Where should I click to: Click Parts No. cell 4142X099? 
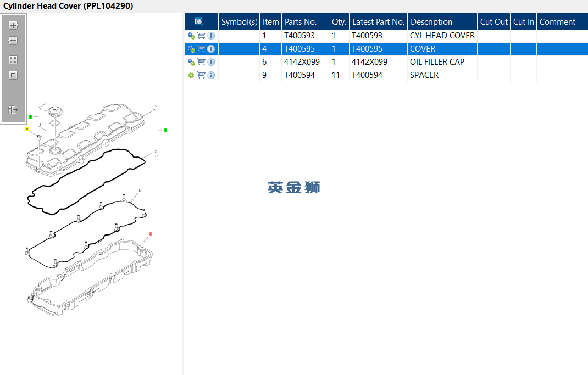(x=305, y=62)
